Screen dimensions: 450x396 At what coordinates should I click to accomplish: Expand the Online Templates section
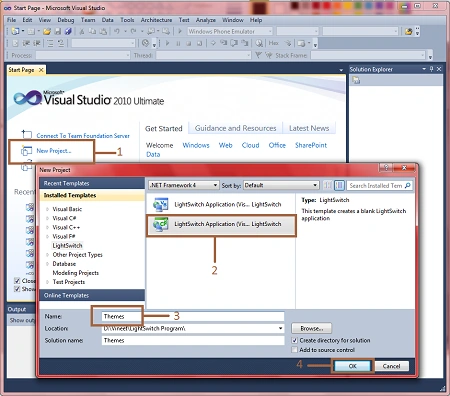[92, 295]
